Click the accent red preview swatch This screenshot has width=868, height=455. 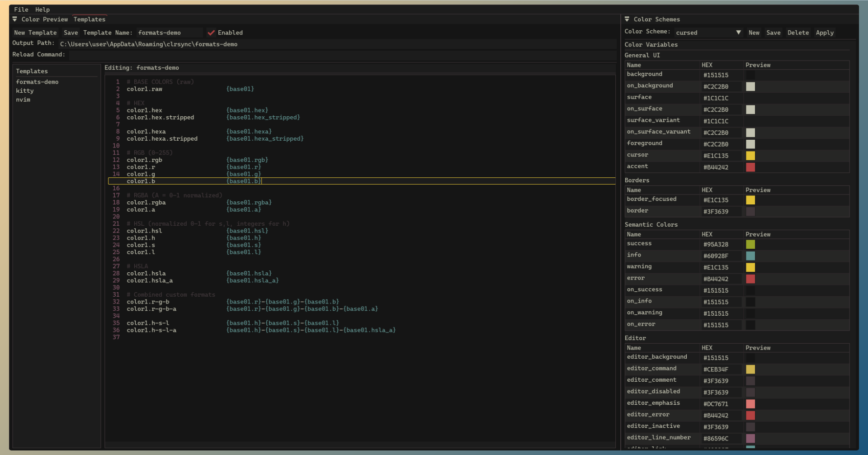(x=750, y=167)
